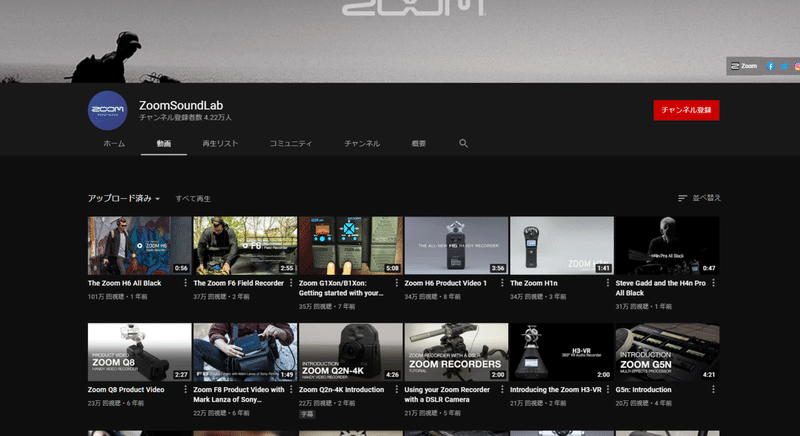Open Zoom Q2n-4K Introduction title
This screenshot has height=436, width=800.
pyautogui.click(x=341, y=390)
